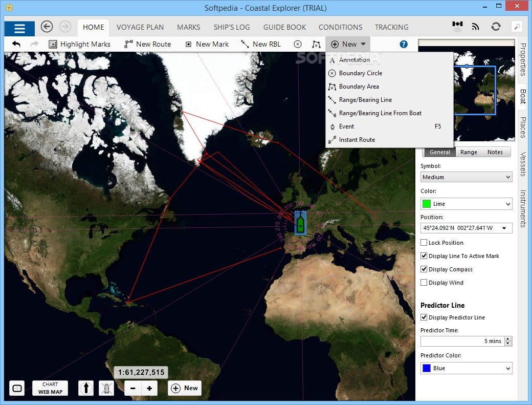532x405 pixels.
Task: Click the green boat marker on map
Action: 300,223
